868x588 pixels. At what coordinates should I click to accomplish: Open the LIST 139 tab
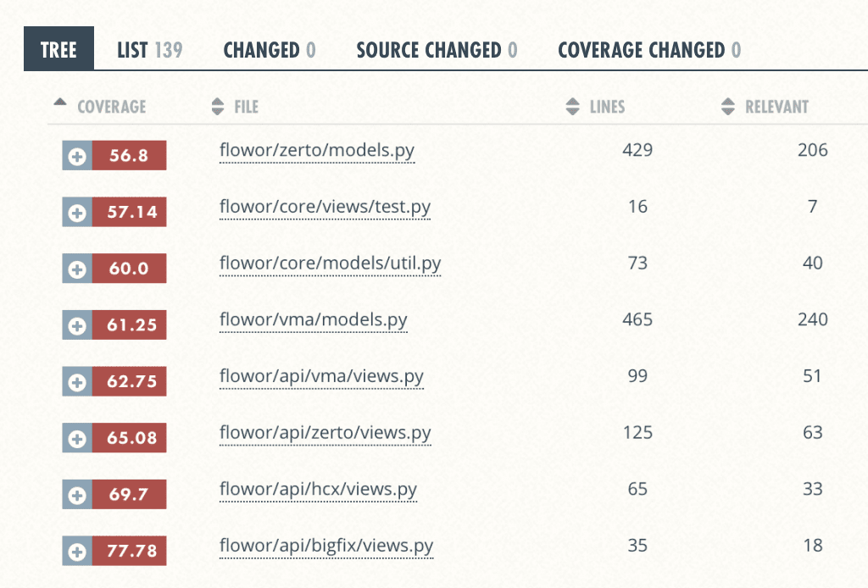149,50
